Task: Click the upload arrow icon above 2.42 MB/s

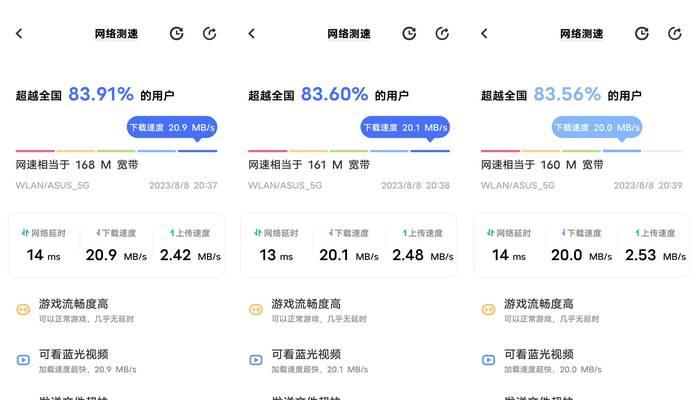Action: pos(172,233)
